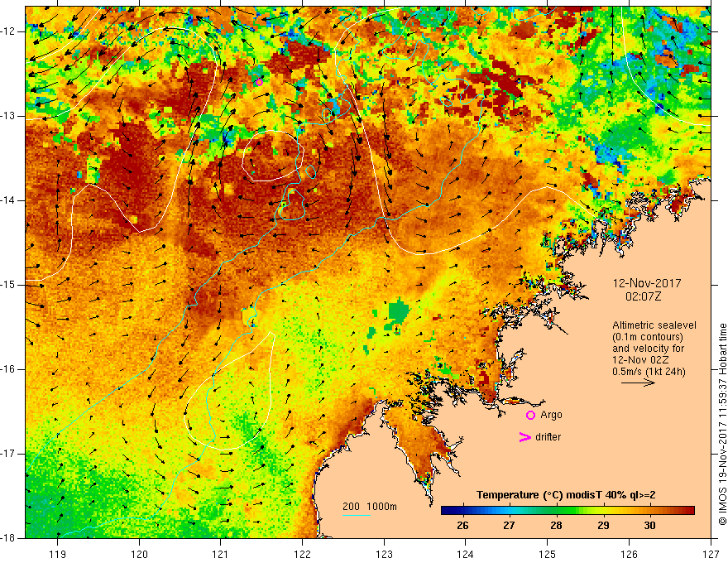Click latitude label -12 on the left axis
This screenshot has width=728, height=563.
(8, 31)
